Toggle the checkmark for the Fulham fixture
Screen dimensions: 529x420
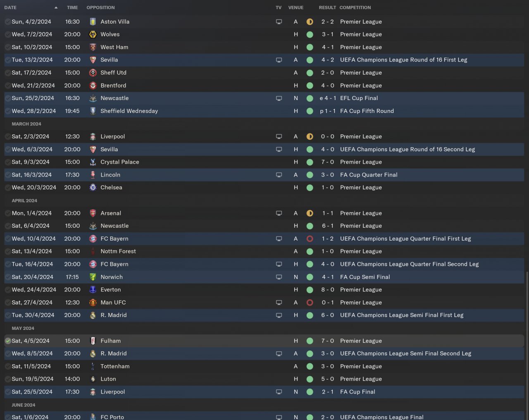8,341
